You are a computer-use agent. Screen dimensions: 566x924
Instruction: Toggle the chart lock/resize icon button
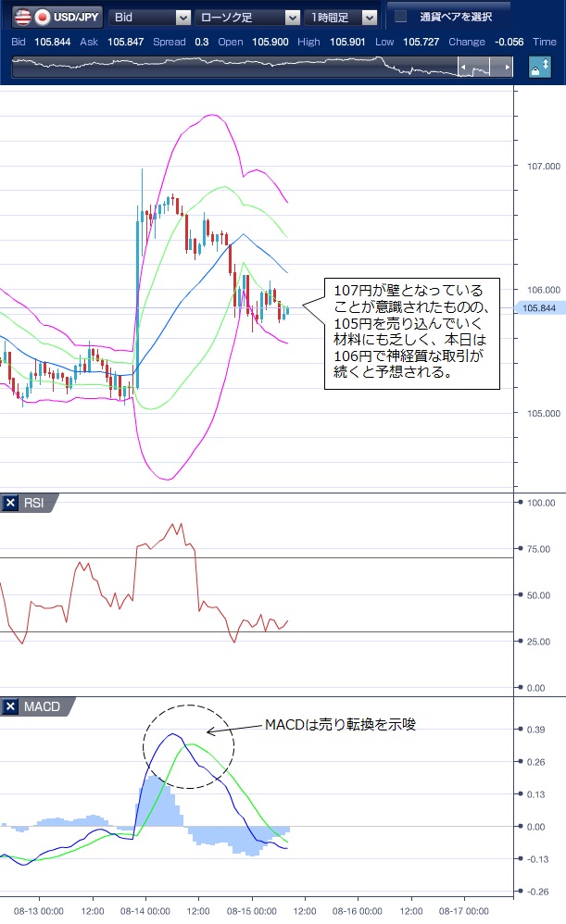pyautogui.click(x=539, y=68)
